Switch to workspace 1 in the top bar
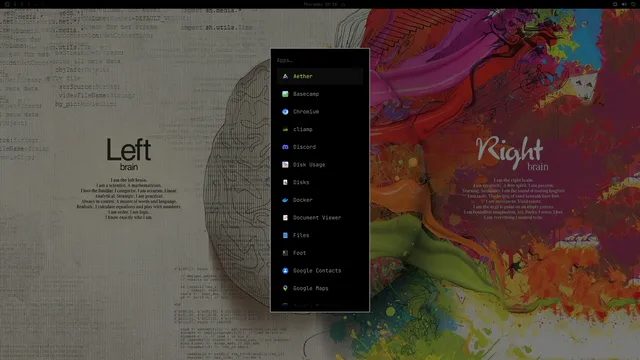Screen dimensions: 640x360 pos(15,4)
